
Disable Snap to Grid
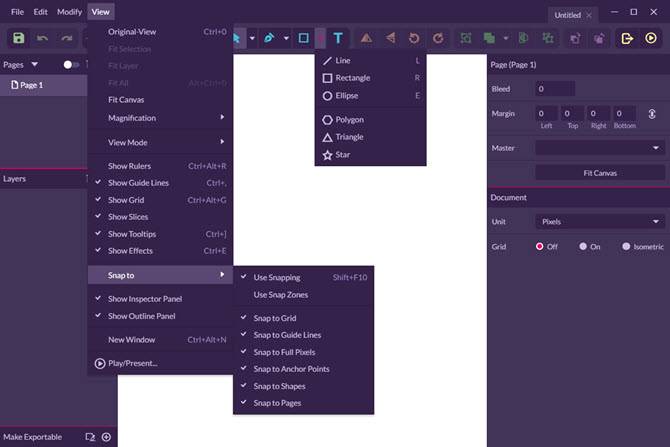click(303, 318)
